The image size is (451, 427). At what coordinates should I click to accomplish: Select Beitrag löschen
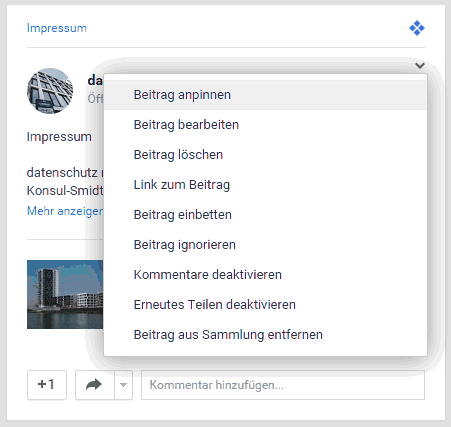tap(265, 155)
